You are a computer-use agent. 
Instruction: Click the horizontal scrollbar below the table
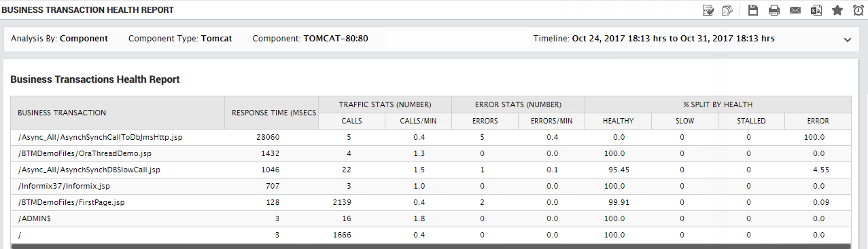pos(431,246)
